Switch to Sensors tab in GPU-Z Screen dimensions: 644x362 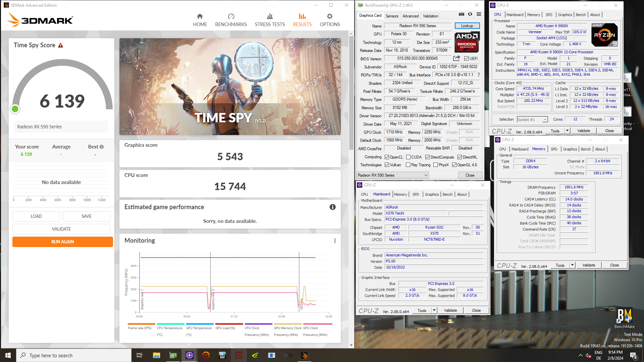pyautogui.click(x=392, y=16)
